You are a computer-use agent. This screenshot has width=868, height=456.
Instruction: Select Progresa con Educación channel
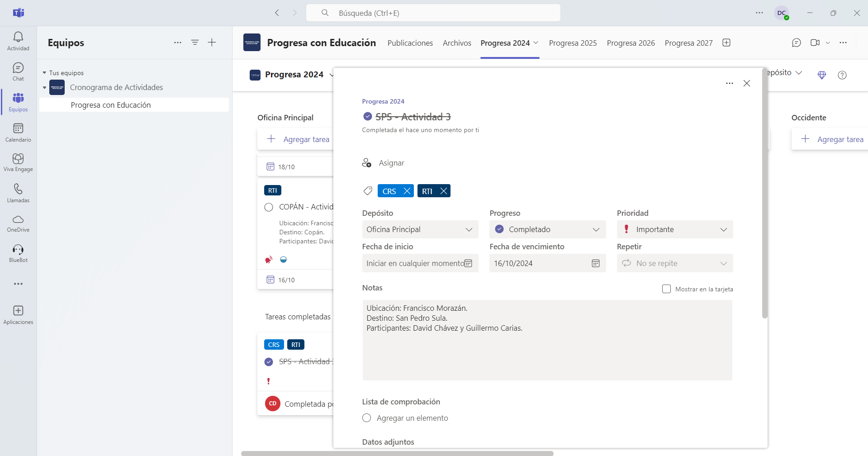[134, 105]
